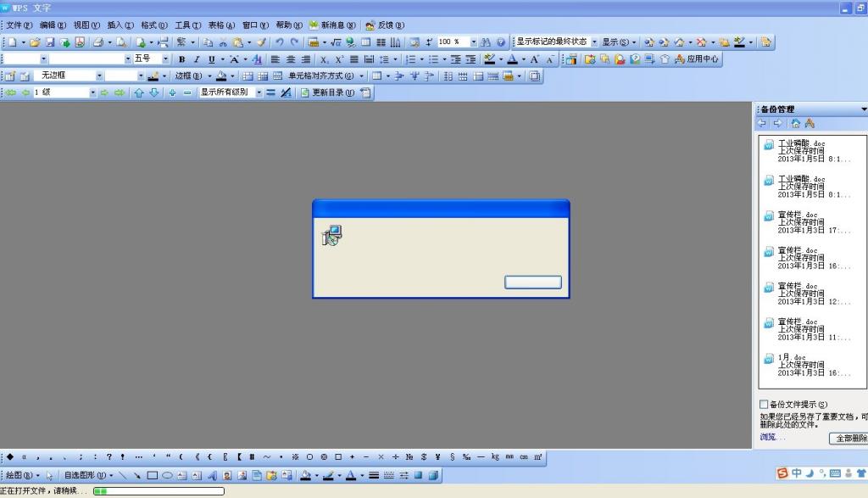Insert WordArt from drawing toolbar
Viewport: 868px width, 498px height.
pyautogui.click(x=212, y=475)
